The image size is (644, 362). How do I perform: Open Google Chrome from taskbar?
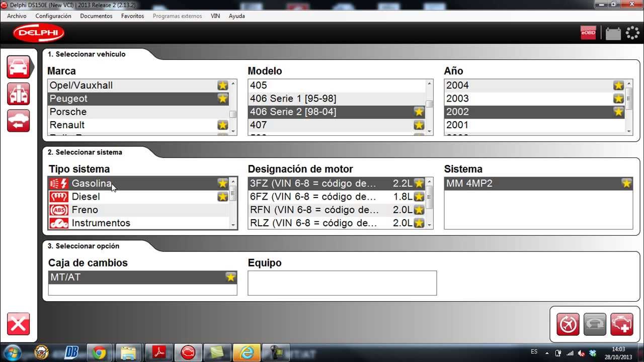coord(99,352)
